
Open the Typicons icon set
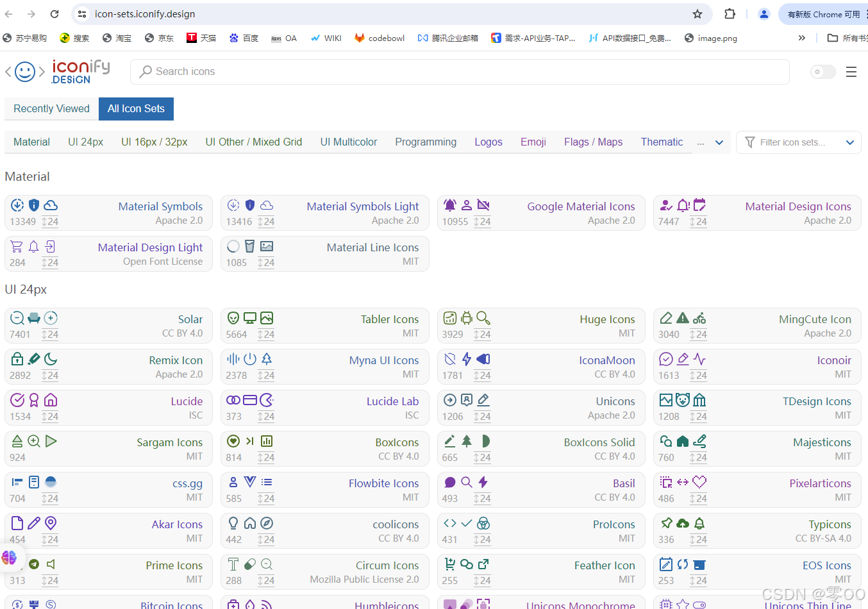[757, 531]
